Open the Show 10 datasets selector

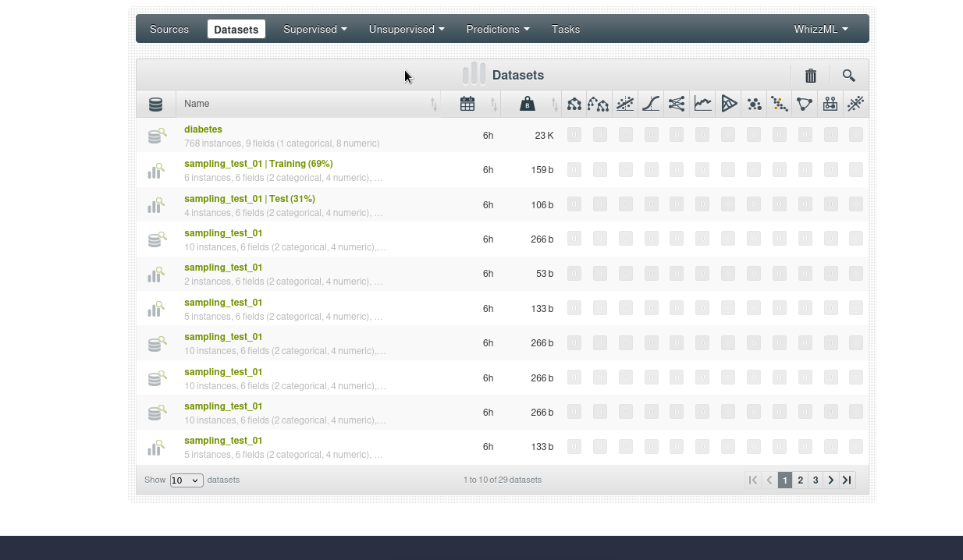187,480
